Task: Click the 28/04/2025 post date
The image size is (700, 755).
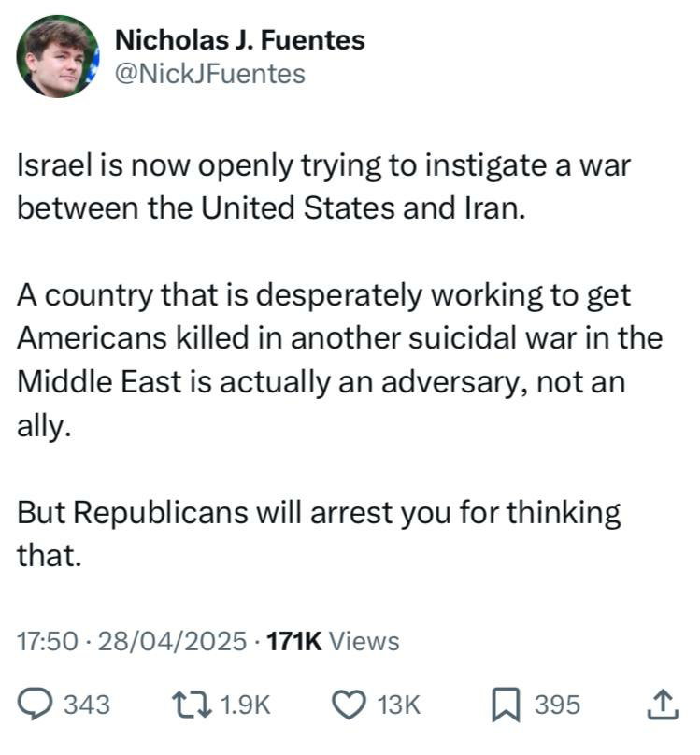Action: (x=172, y=641)
